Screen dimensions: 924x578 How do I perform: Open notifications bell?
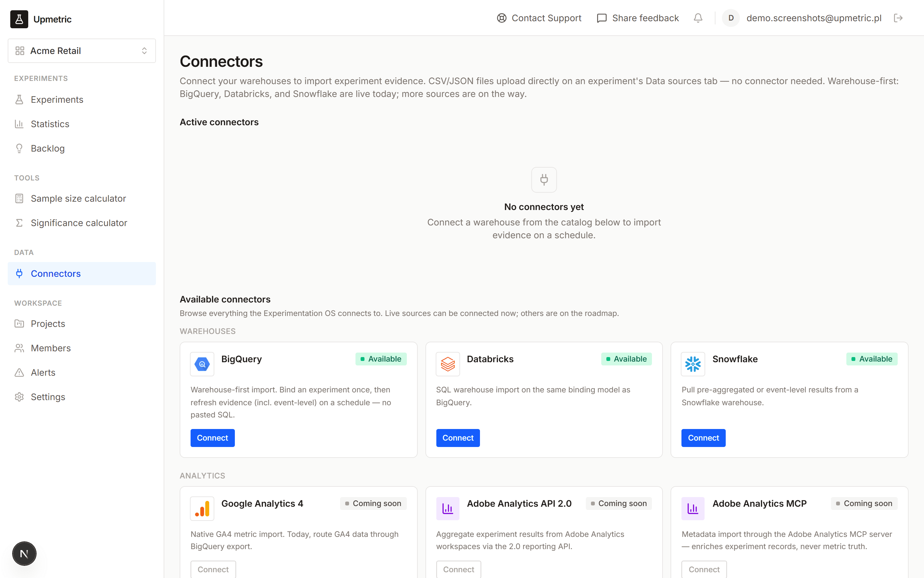point(698,18)
